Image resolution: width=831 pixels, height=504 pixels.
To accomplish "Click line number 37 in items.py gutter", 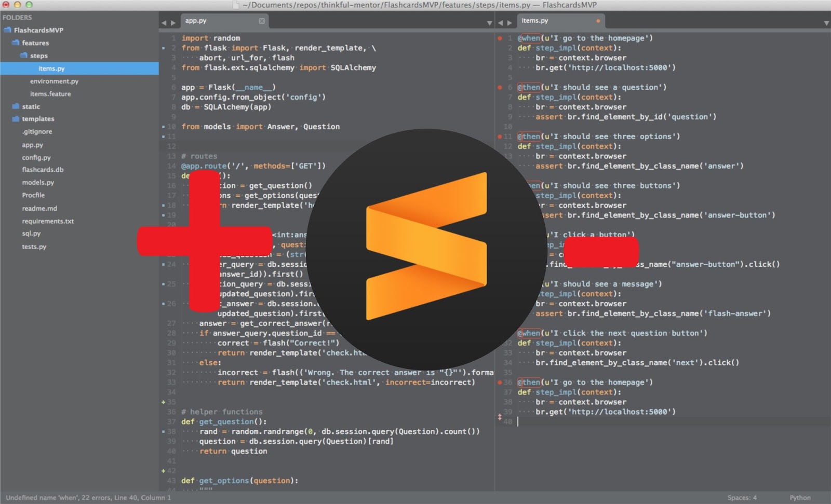I will click(508, 392).
